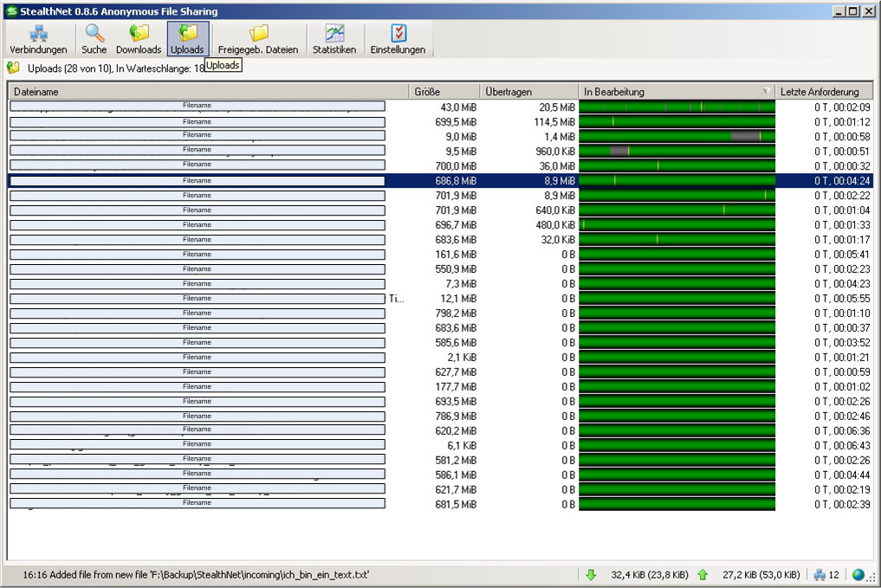
Task: Click the Uploads folder icon beside the upload count
Action: click(x=14, y=68)
